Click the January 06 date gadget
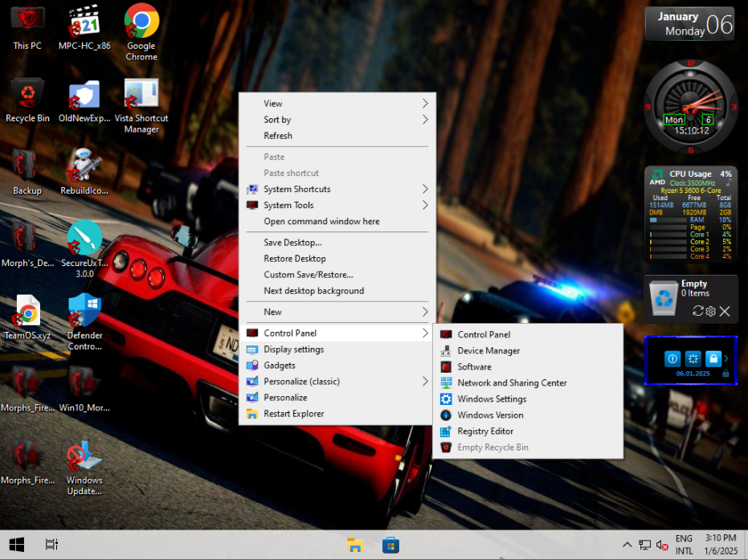 [x=690, y=24]
